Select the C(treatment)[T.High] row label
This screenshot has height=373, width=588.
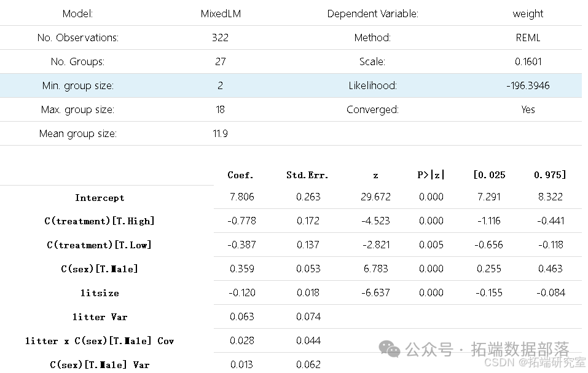[x=100, y=221]
